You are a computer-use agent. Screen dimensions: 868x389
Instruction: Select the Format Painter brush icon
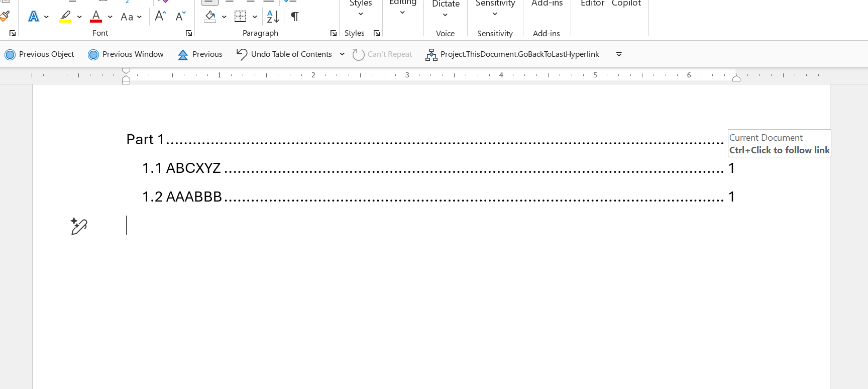[5, 16]
